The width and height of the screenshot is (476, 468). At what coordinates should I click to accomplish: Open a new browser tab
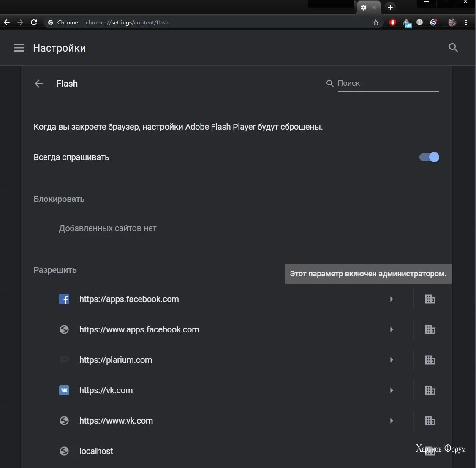pyautogui.click(x=390, y=8)
